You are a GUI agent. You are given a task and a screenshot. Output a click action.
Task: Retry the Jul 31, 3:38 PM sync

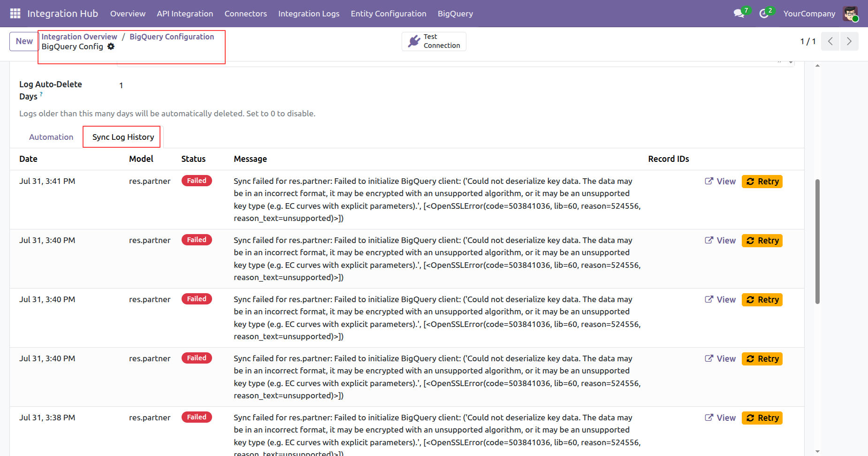tap(762, 418)
